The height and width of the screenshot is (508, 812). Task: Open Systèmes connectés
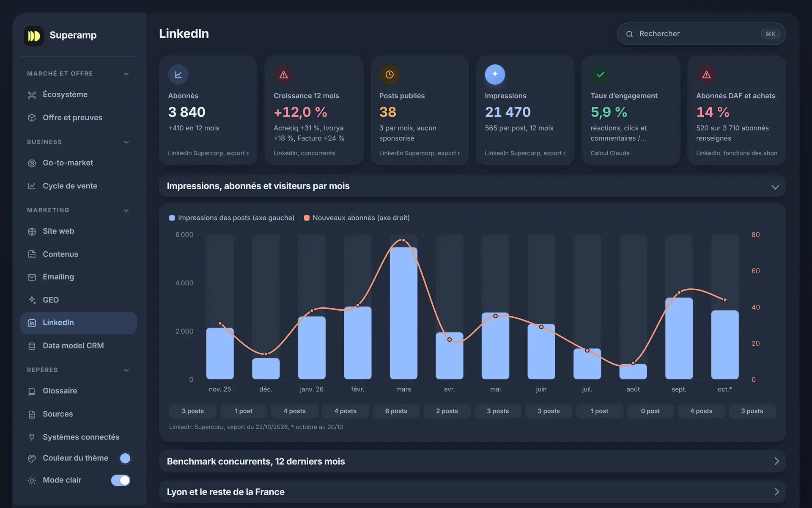[79, 437]
